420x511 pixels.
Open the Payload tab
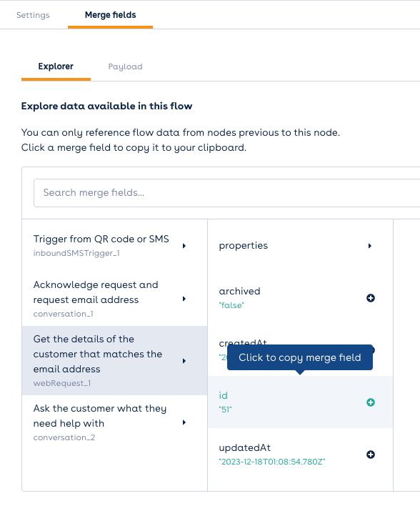point(125,66)
